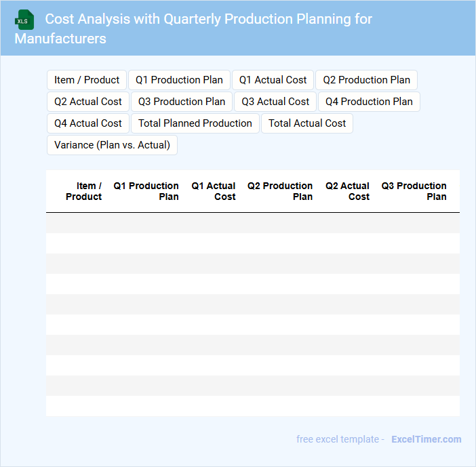The width and height of the screenshot is (476, 467).
Task: Pick the "Q4 Actual Cost" tag
Action: click(88, 123)
